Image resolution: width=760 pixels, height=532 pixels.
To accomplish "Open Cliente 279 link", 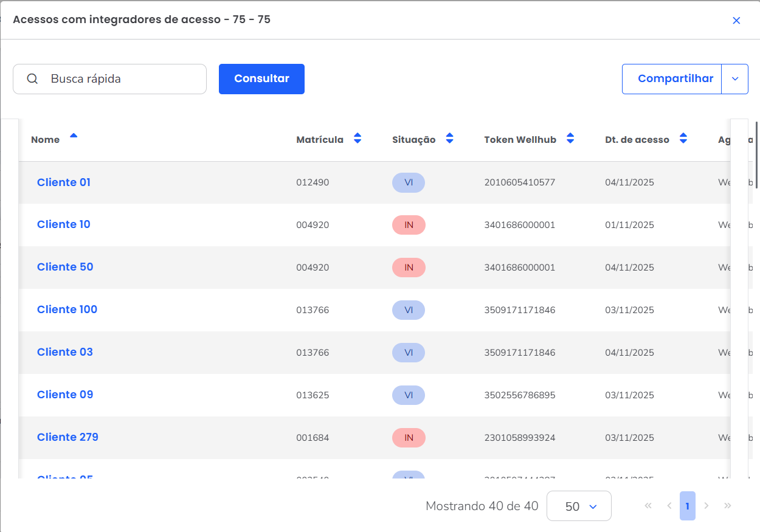I will (67, 437).
